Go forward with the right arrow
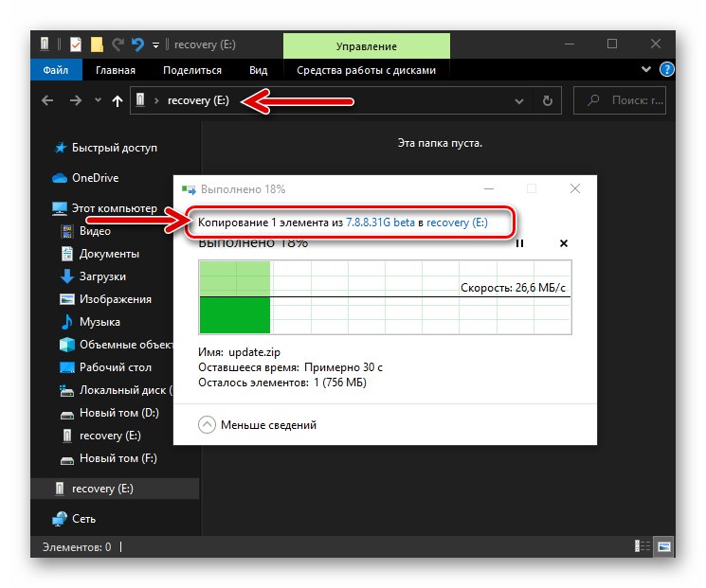 pyautogui.click(x=76, y=100)
